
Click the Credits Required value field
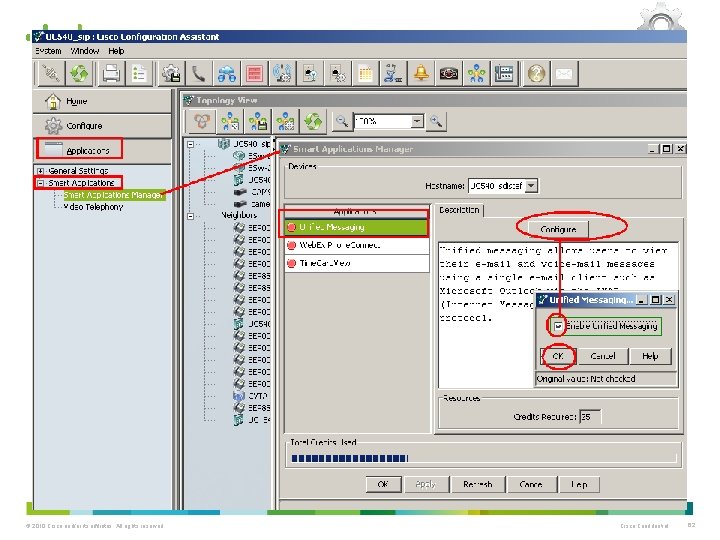[x=590, y=417]
